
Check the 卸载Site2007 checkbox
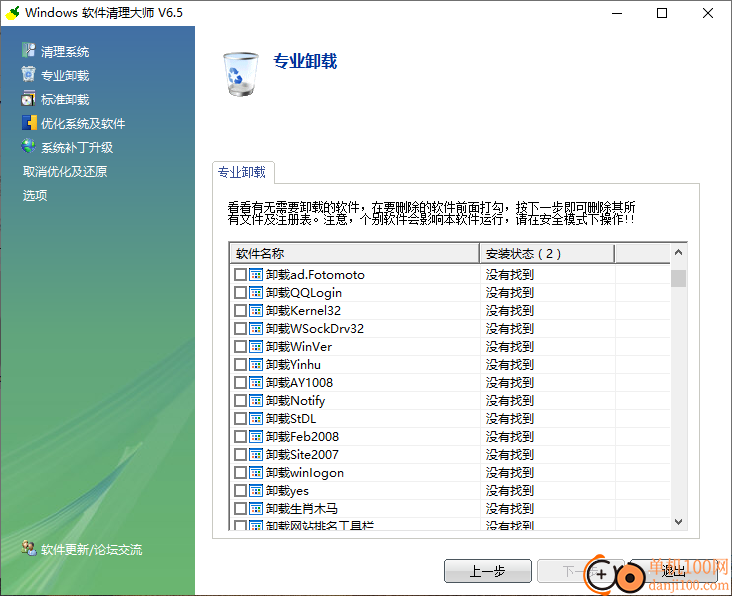[240, 455]
